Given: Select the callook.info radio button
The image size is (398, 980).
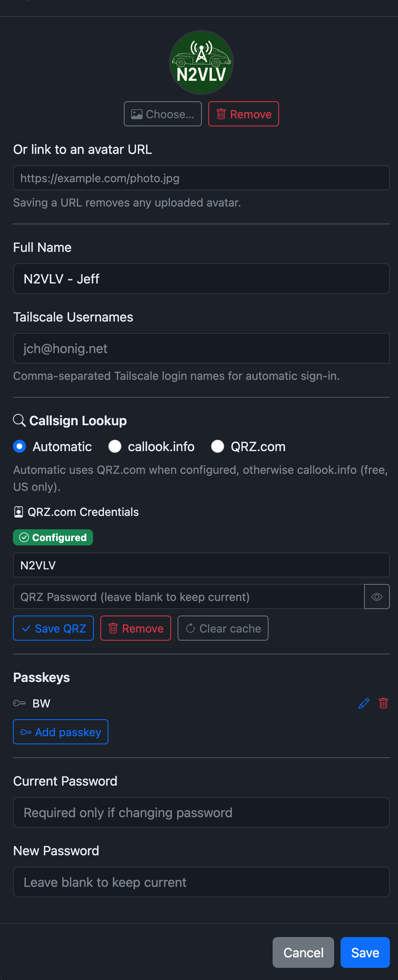Looking at the screenshot, I should click(x=115, y=446).
